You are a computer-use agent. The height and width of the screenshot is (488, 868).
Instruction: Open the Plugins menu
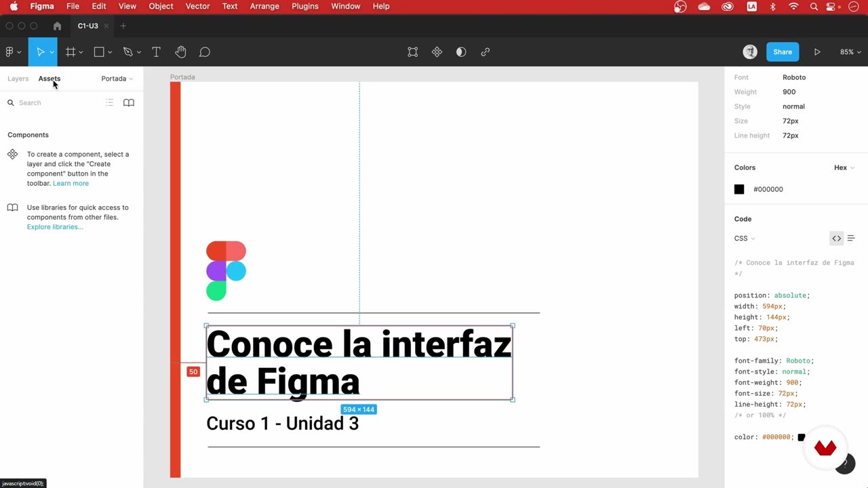[304, 6]
